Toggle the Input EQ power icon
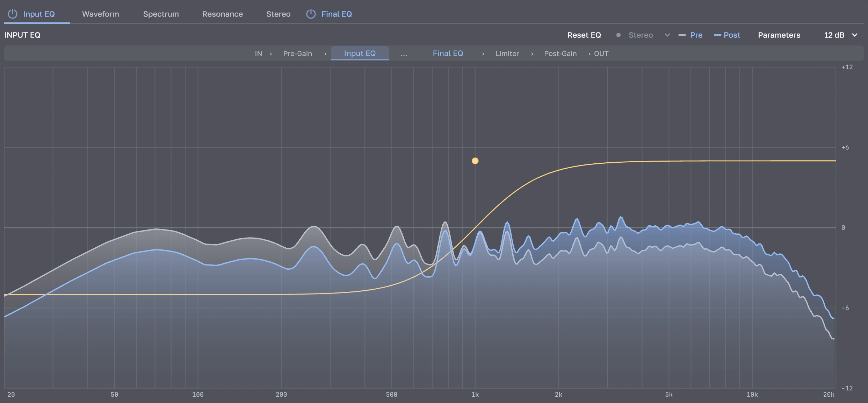Screen dimensions: 868x403 pyautogui.click(x=13, y=14)
